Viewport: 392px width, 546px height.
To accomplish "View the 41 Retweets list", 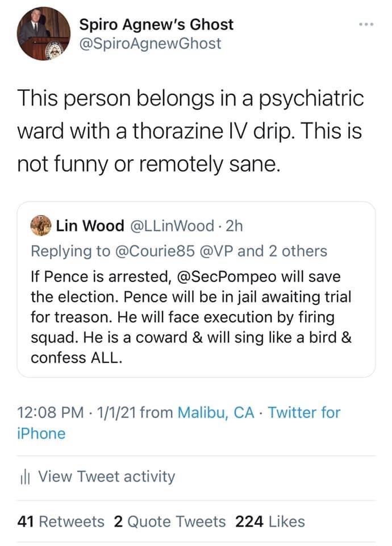I will coord(61,522).
